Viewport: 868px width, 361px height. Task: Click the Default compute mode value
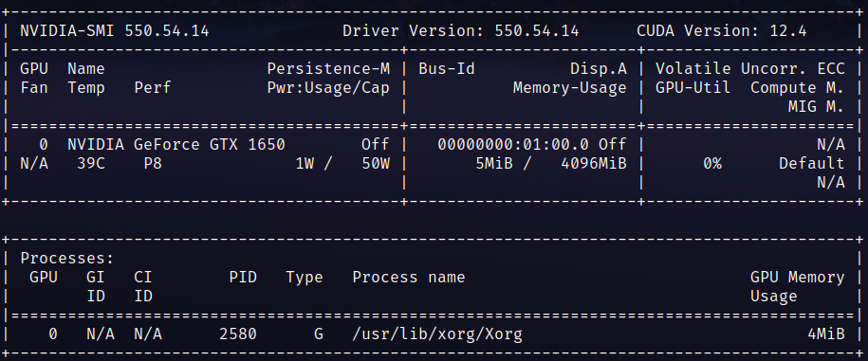811,164
